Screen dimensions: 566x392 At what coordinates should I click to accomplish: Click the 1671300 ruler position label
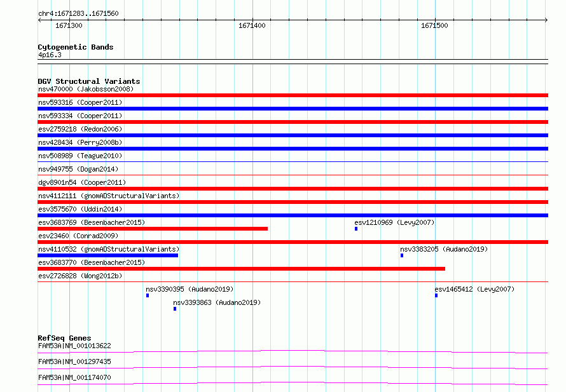pos(69,25)
